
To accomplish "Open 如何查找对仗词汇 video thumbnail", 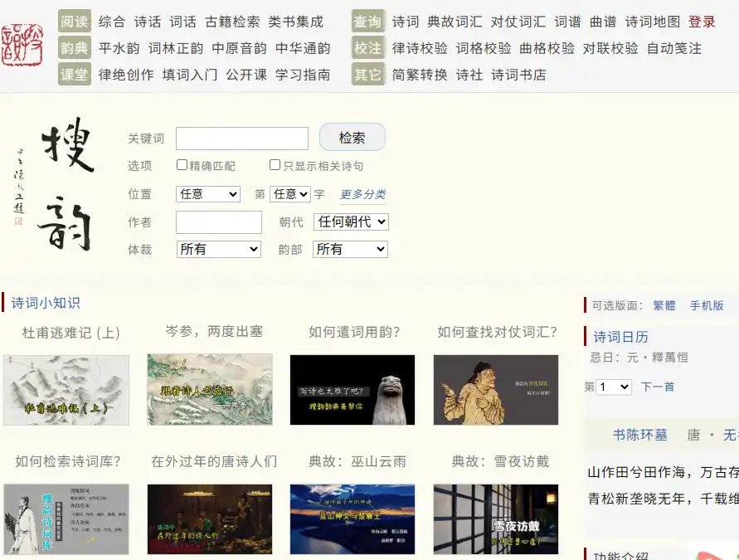I will pyautogui.click(x=496, y=390).
